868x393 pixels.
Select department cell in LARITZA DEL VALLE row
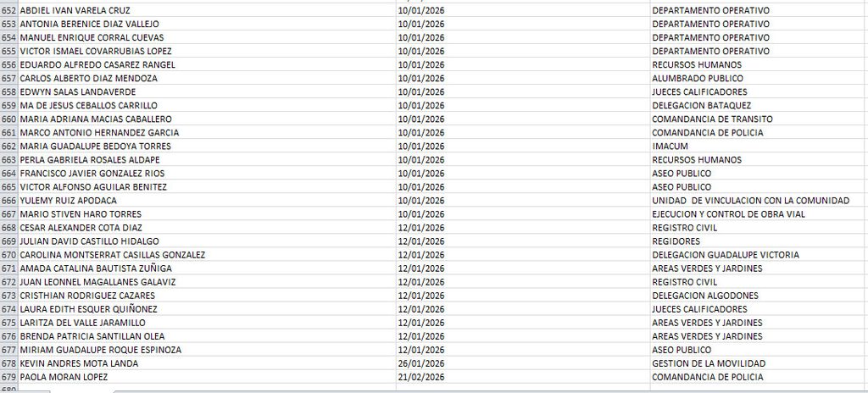[x=759, y=322]
